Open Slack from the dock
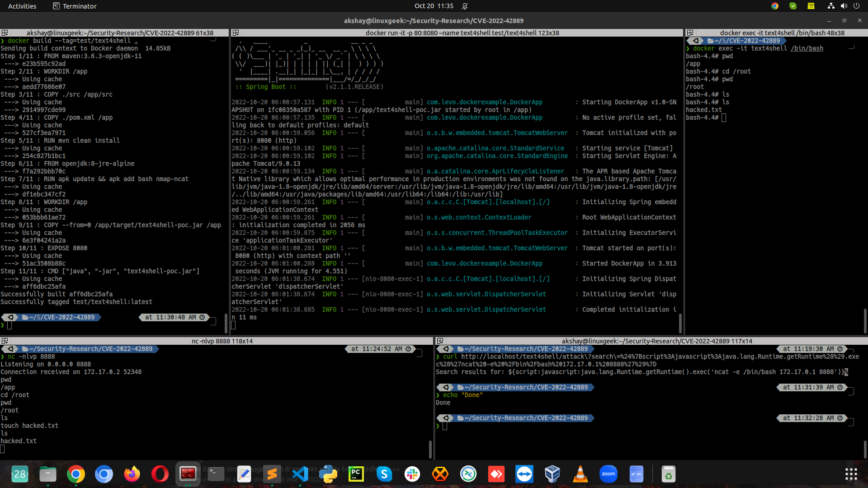 (x=412, y=474)
